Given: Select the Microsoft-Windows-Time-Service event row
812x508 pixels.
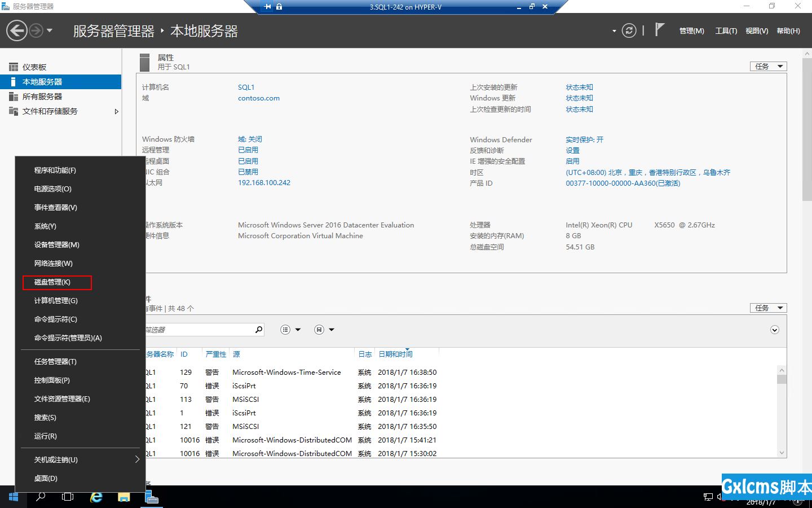Looking at the screenshot, I should [x=460, y=373].
